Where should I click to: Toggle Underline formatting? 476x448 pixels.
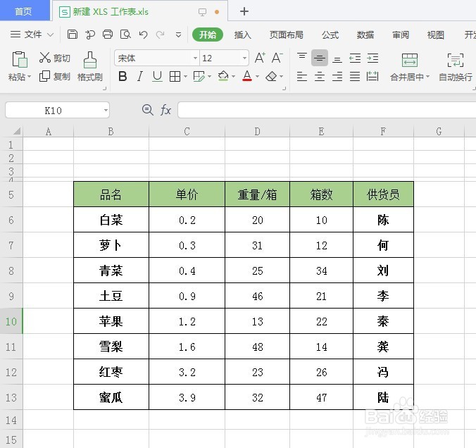[157, 76]
